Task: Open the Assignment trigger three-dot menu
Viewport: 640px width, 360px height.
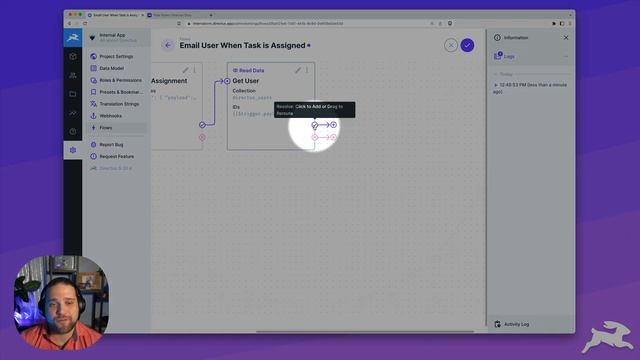Action: tap(195, 70)
